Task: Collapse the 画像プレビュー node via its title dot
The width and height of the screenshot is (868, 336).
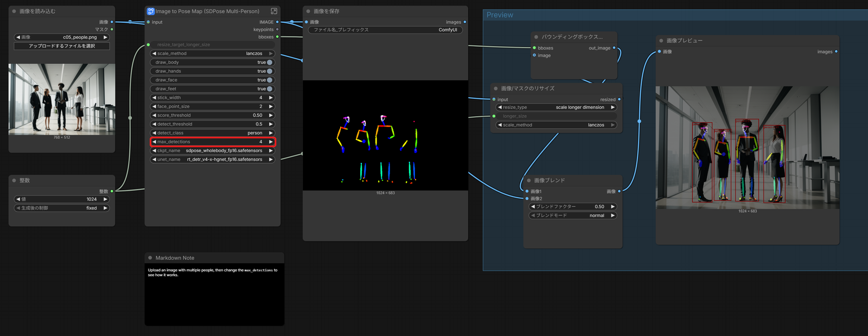Action: (x=661, y=40)
